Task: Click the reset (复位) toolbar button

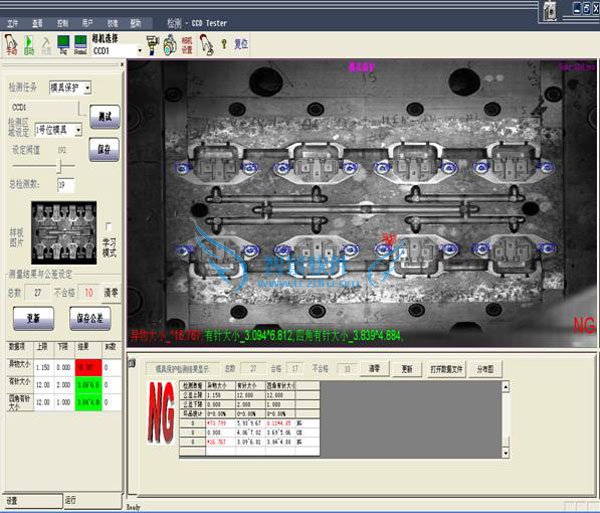Action: (240, 44)
